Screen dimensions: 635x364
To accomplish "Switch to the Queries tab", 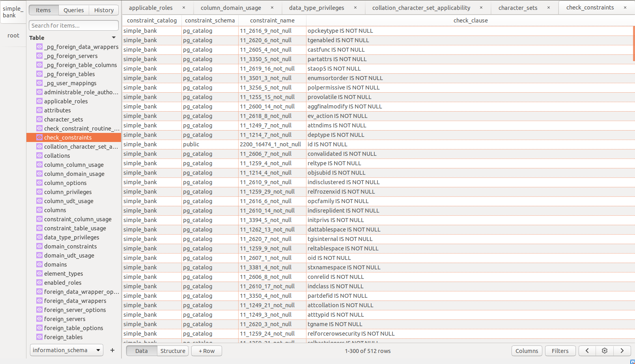I will pos(73,10).
